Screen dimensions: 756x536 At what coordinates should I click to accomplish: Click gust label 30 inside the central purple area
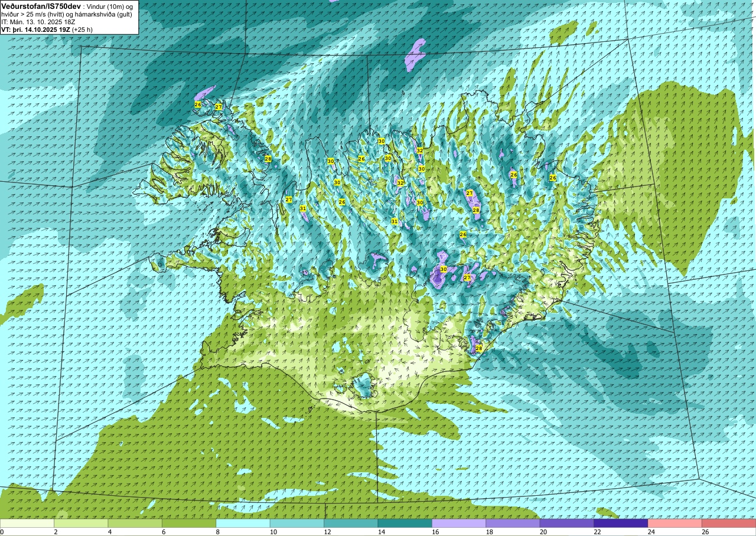point(444,269)
